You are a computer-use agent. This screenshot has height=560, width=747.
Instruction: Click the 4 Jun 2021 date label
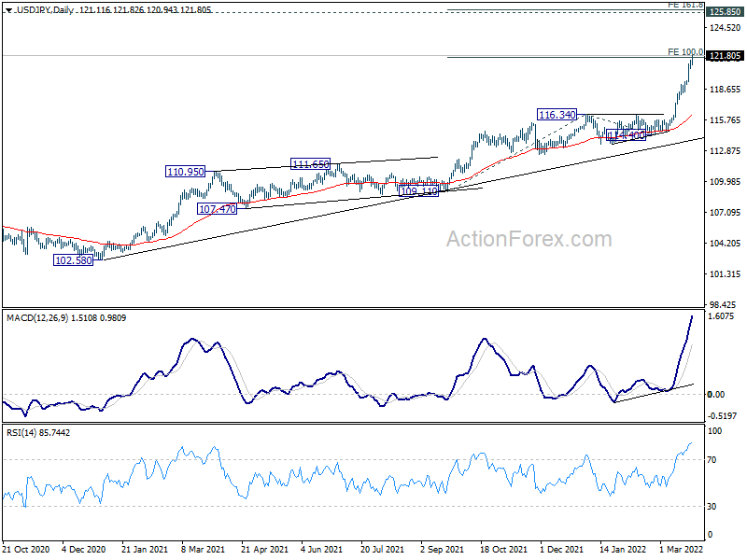(x=321, y=550)
